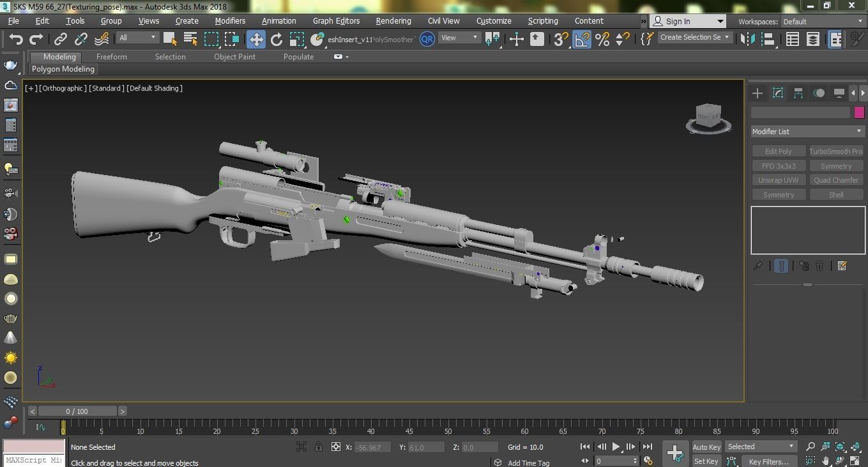Click the X coordinate input field

(x=372, y=447)
